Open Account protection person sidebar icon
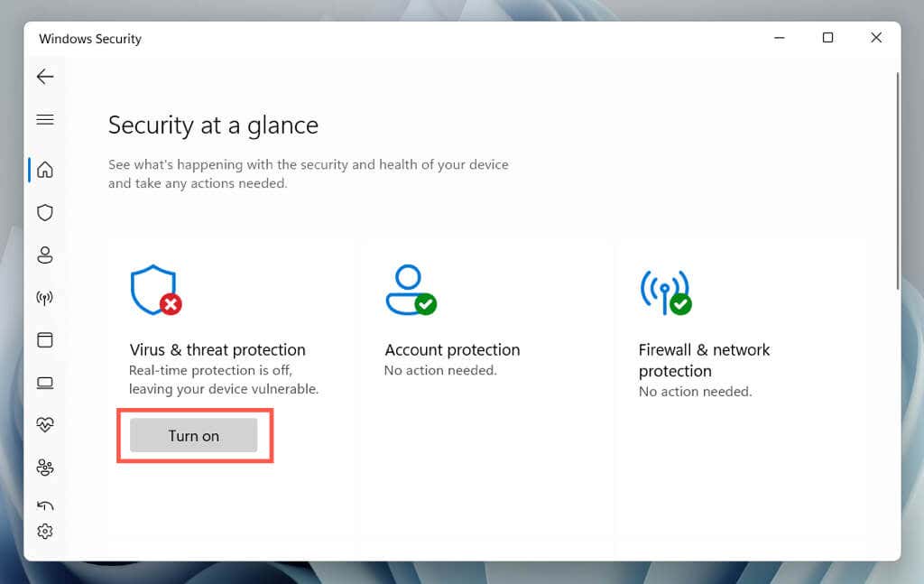Screen dimensions: 924x584 click(x=45, y=255)
